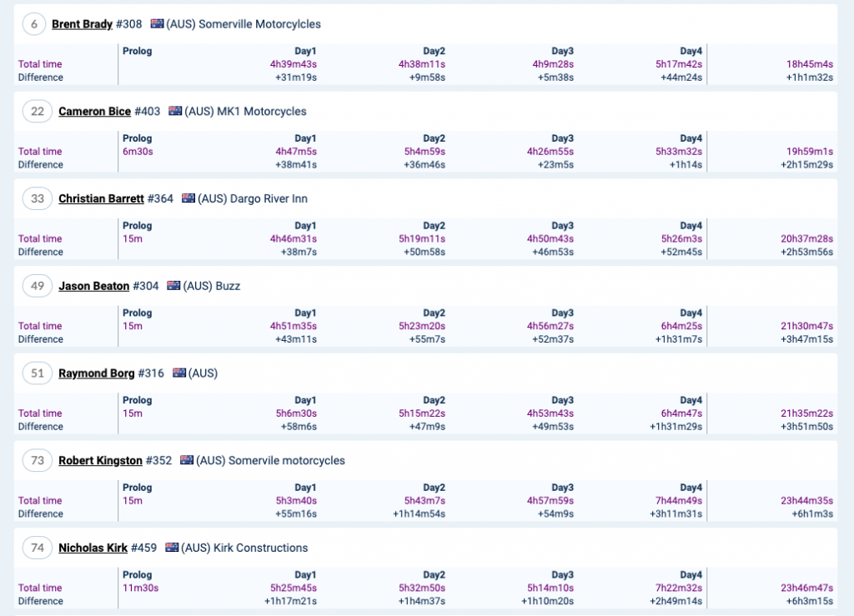Click rank circle showing 49
This screenshot has height=616, width=854.
point(38,286)
